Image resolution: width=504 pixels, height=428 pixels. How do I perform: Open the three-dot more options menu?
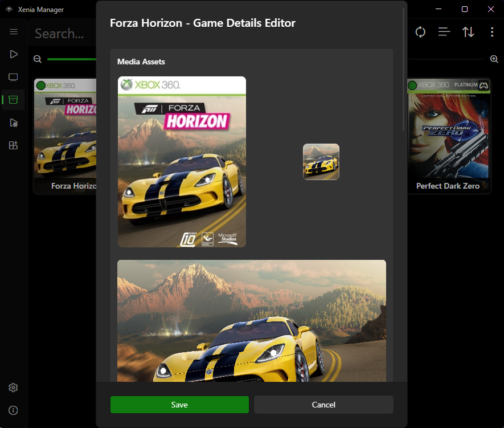[492, 32]
